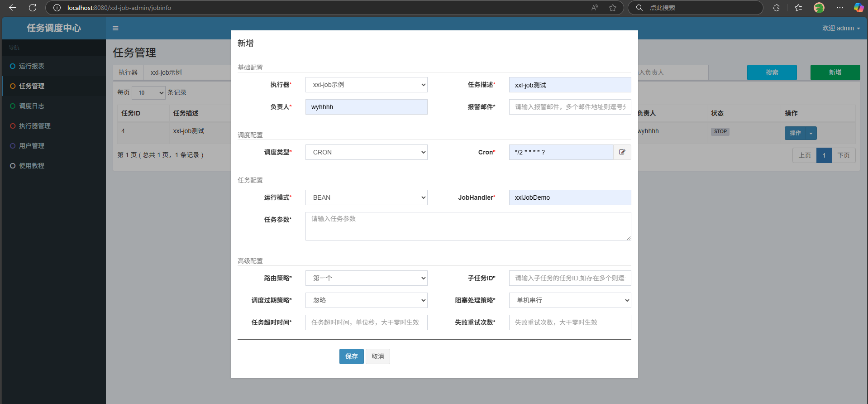Open browser settings and more menu
868x404 pixels.
(840, 8)
